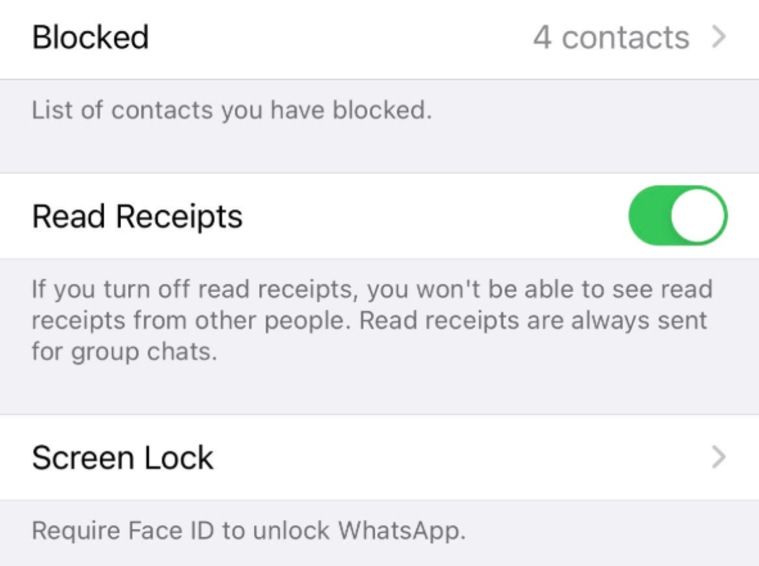Screen dimensions: 759x566
Task: Tap the arrow icon beside '4 contacts'
Action: click(x=719, y=37)
